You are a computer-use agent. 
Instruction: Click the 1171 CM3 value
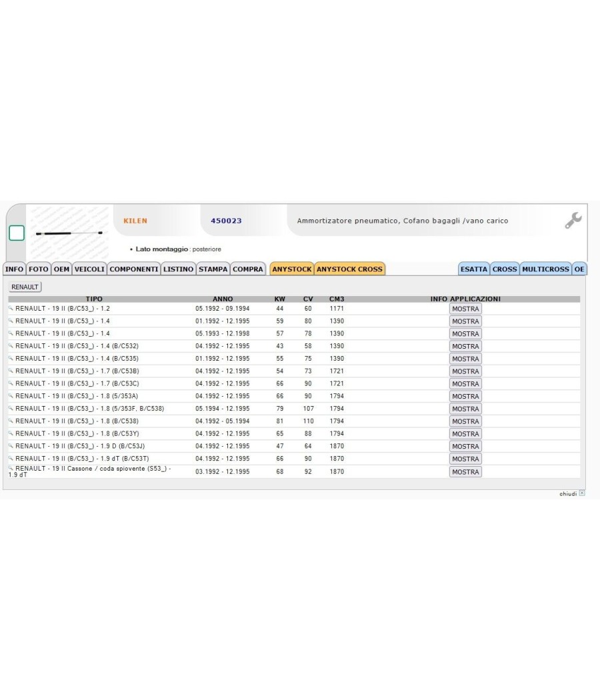337,309
